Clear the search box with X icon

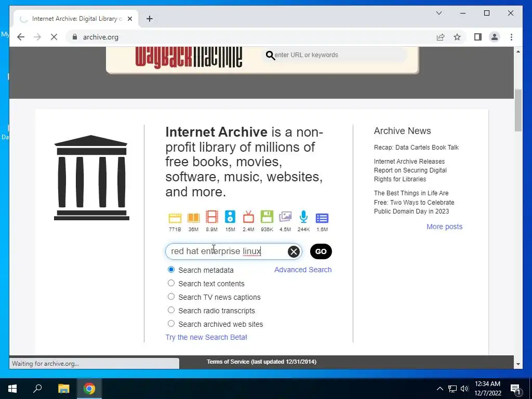[294, 251]
